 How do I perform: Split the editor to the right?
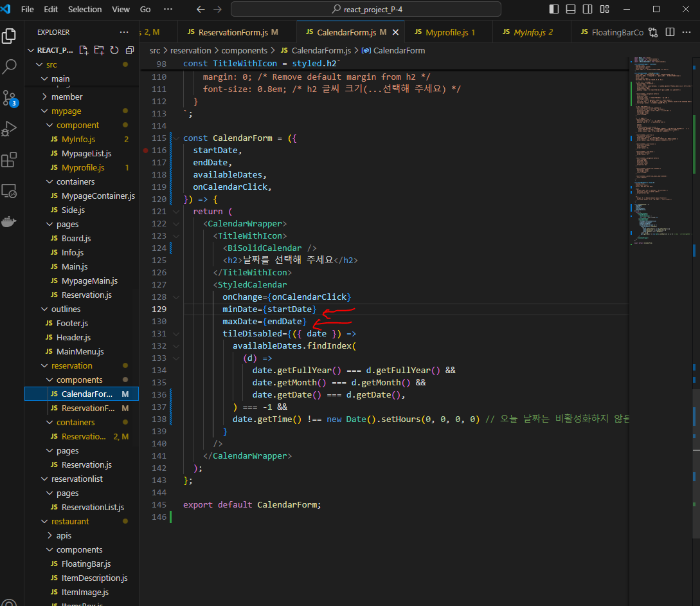pyautogui.click(x=670, y=32)
